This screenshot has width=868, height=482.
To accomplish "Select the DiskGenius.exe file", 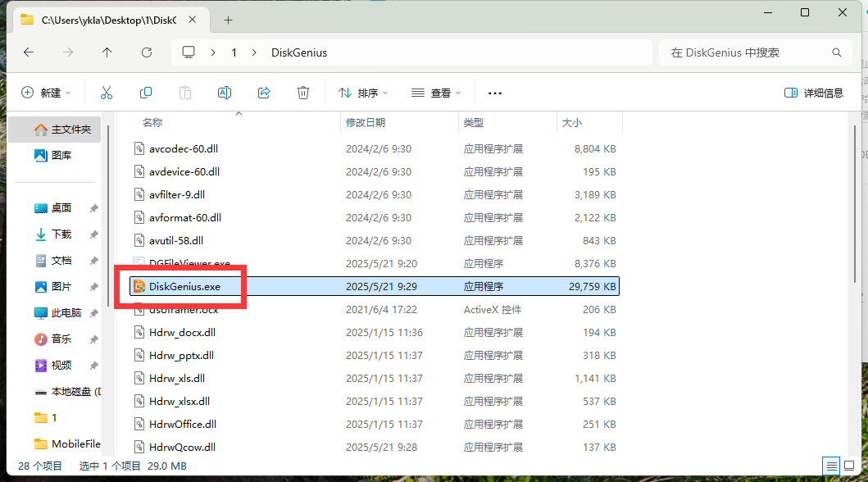I will [375, 286].
